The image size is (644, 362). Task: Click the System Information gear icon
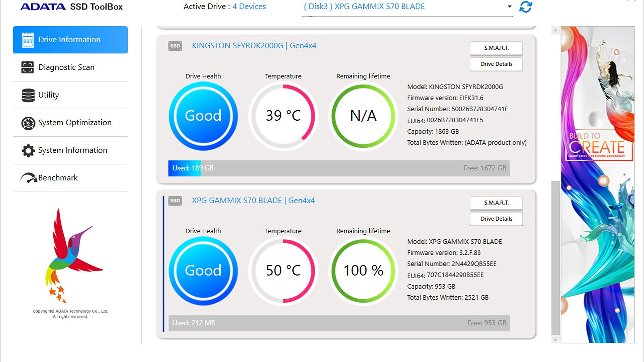click(x=28, y=150)
